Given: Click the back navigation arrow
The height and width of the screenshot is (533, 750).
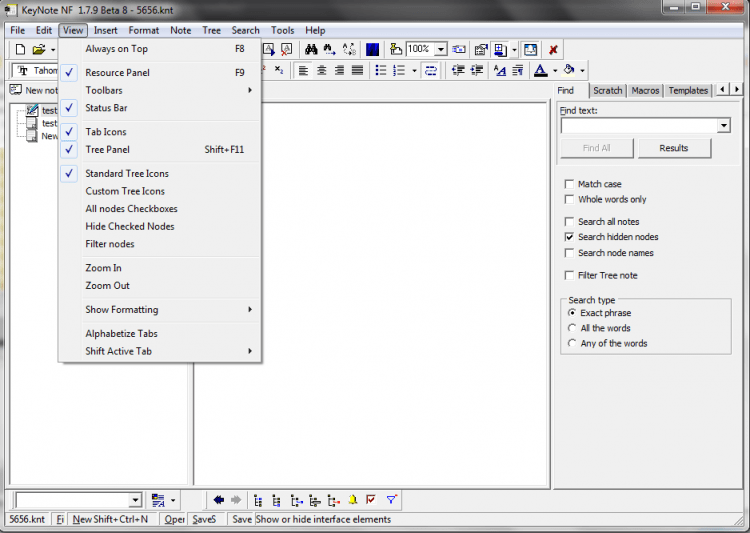Looking at the screenshot, I should pos(219,500).
